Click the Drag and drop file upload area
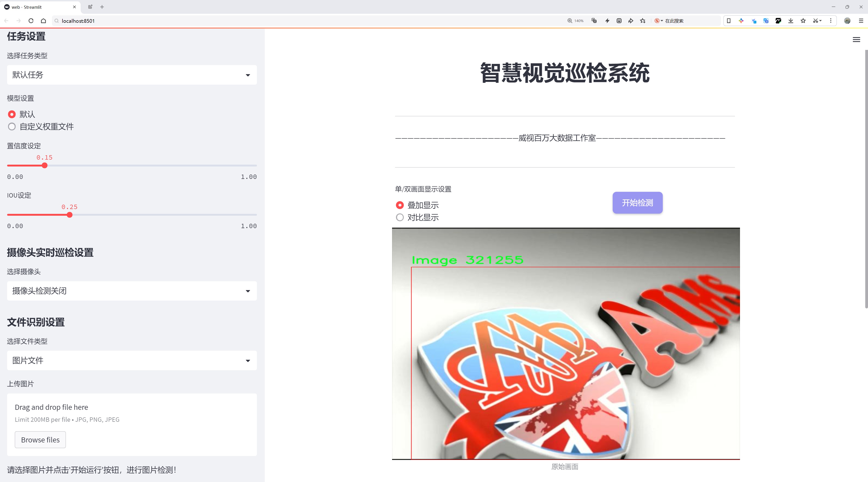 132,425
